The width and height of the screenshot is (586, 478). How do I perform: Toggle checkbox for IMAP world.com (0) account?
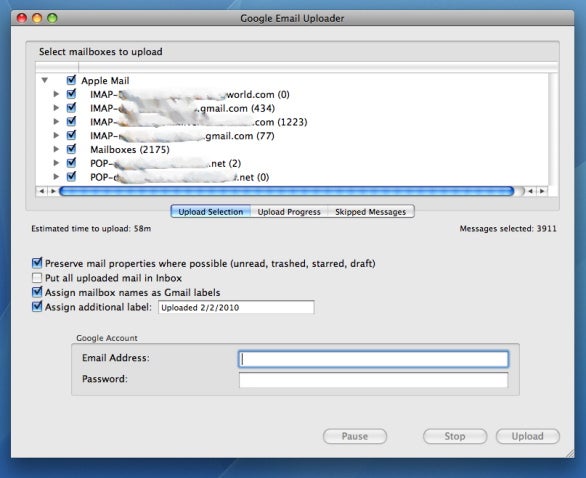pyautogui.click(x=71, y=94)
